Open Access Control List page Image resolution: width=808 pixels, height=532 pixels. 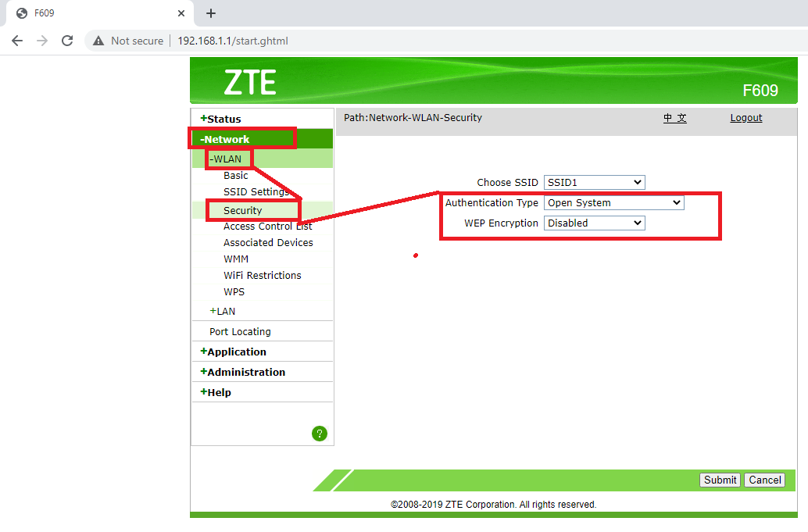(x=267, y=226)
